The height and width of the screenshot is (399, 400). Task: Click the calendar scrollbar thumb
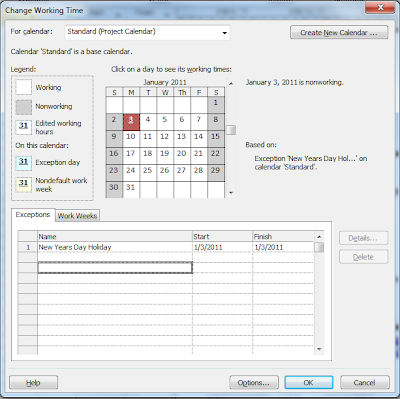pos(231,130)
